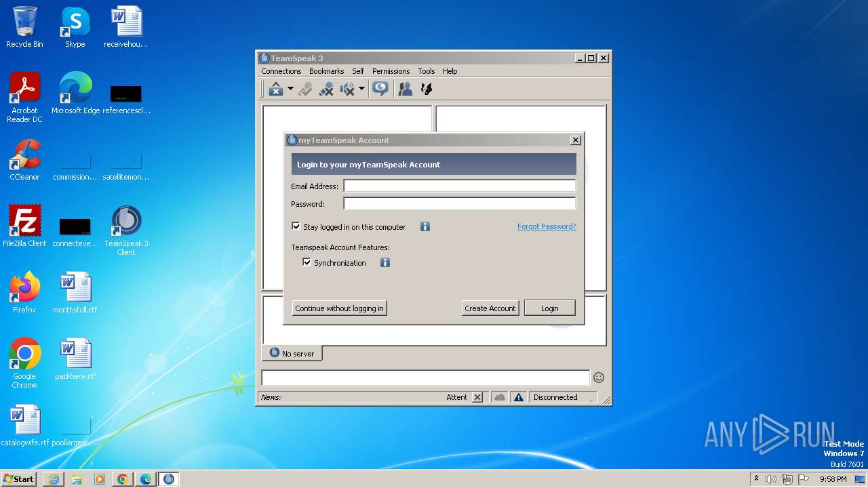Select the CCleaner desktop icon

[24, 160]
